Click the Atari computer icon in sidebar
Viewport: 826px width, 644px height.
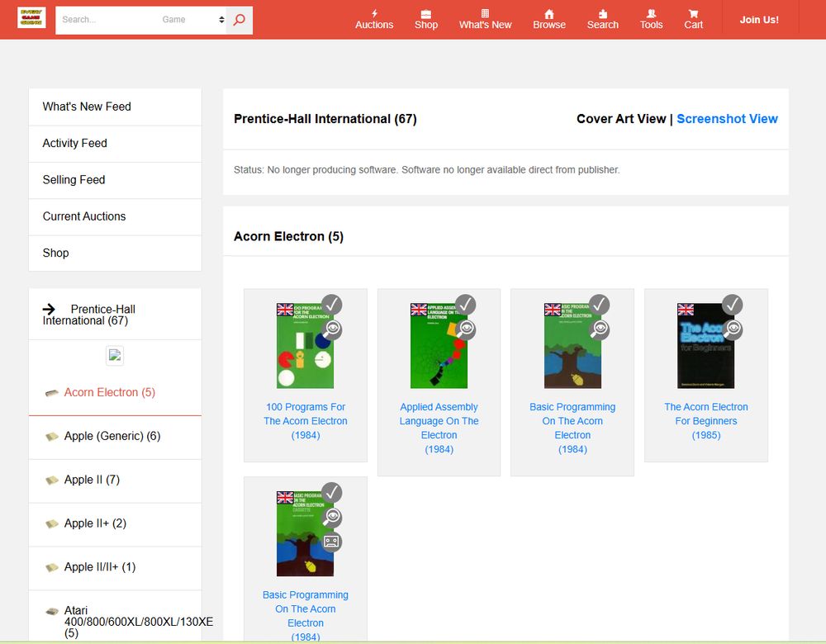click(x=51, y=611)
